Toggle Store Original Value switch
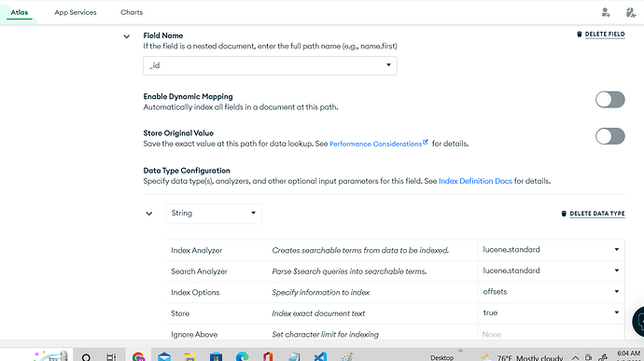 [x=609, y=136]
